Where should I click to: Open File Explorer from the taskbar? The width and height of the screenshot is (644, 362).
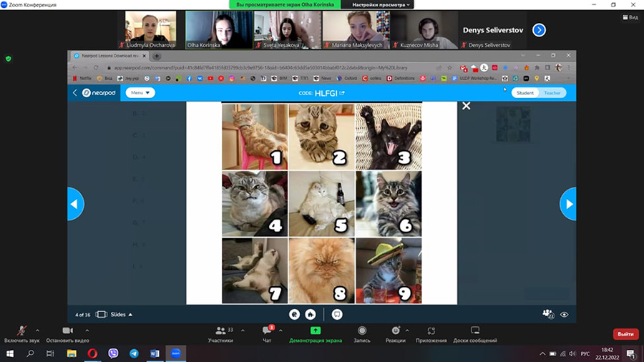72,353
